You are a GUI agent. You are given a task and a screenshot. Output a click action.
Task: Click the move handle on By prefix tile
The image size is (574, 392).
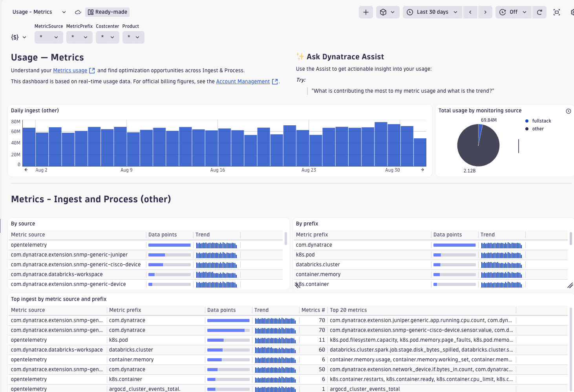298,285
